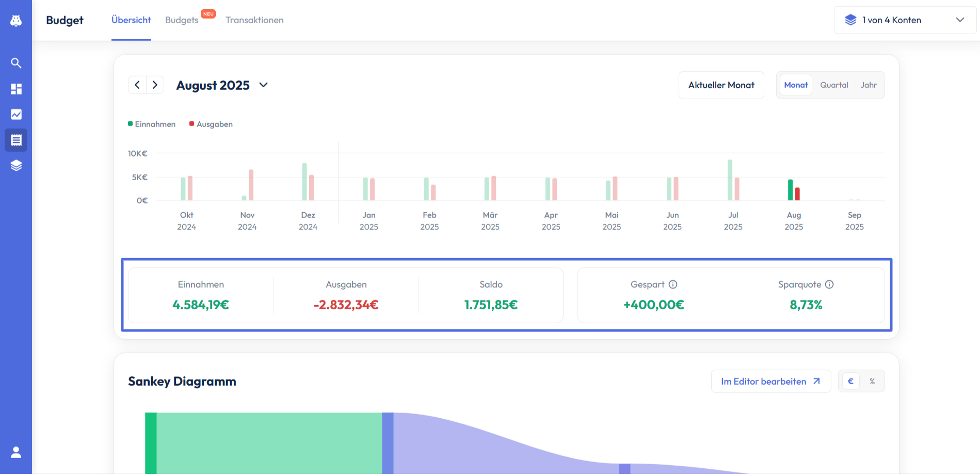Switch to the Transaktionen tab
Screen dimensions: 980x474
coord(254,20)
